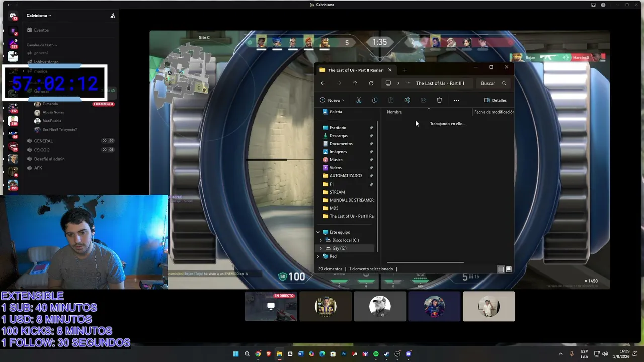
Task: Open Steam from the taskbar
Action: click(x=386, y=354)
